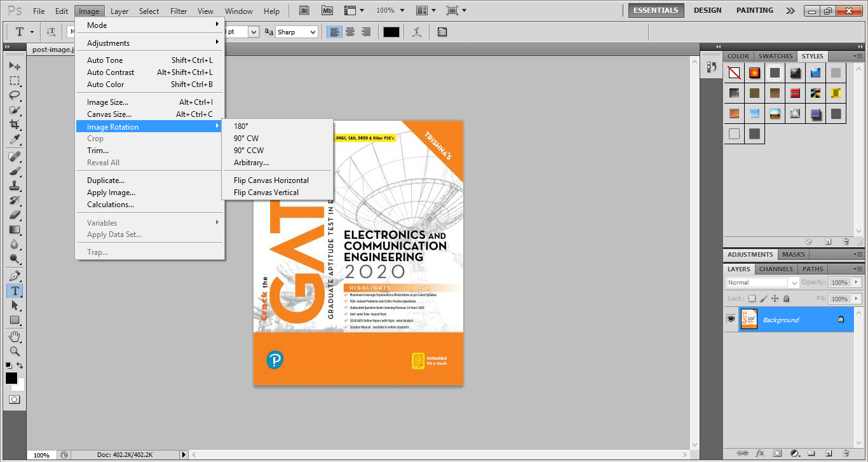This screenshot has width=868, height=462.
Task: Open Arrange Documents dropdown
Action: coord(425,11)
